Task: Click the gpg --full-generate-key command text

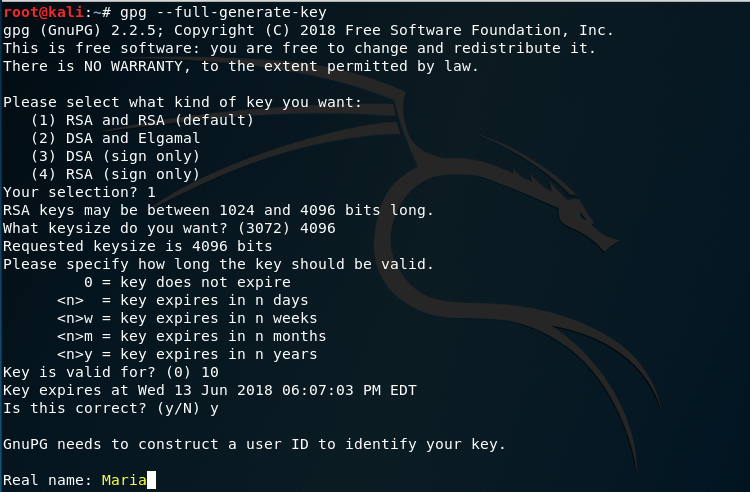Action: click(x=223, y=12)
